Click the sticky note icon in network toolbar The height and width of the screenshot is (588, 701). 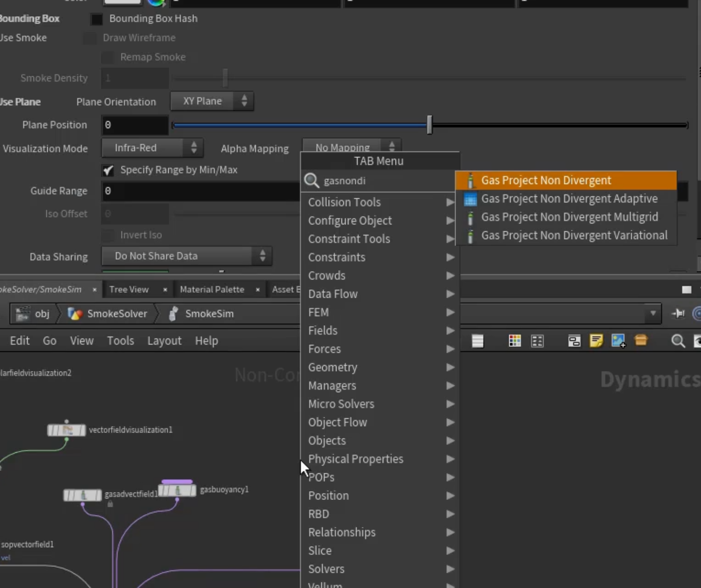tap(596, 340)
